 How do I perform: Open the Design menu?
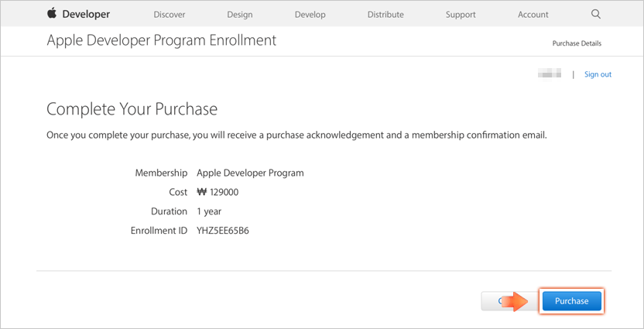tap(240, 15)
